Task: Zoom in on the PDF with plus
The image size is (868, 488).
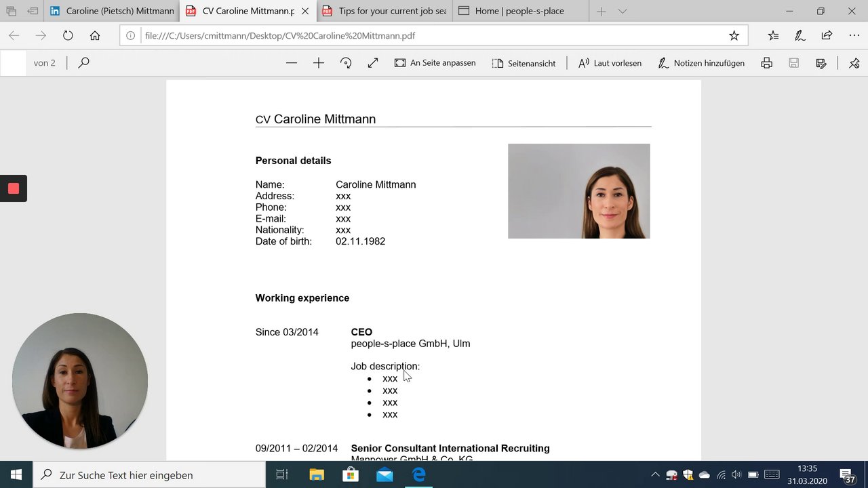Action: 319,63
